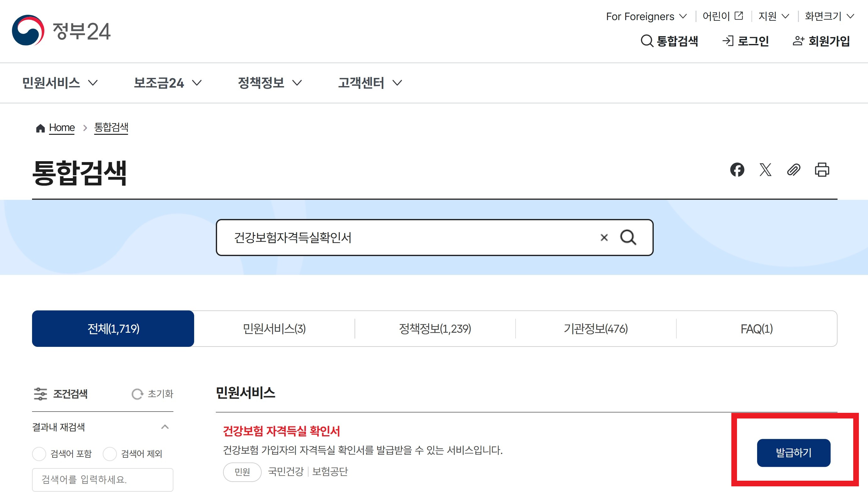
Task: Select the 검색어 포함 radio button
Action: 39,454
